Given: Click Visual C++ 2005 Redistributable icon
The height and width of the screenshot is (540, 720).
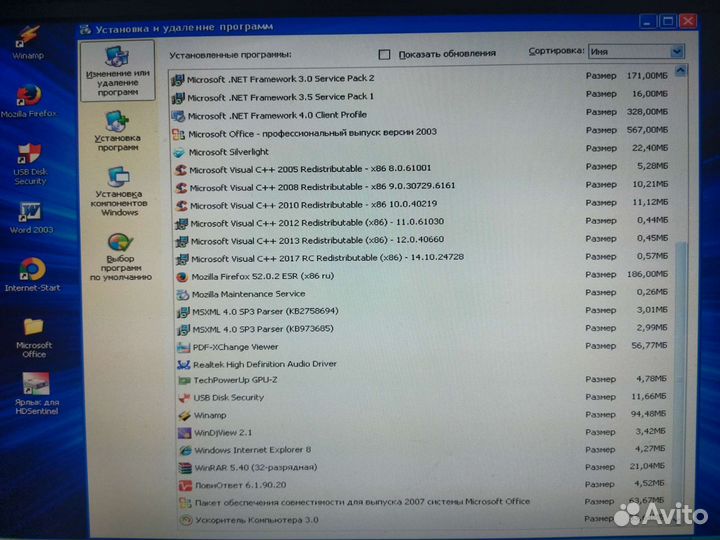Looking at the screenshot, I should (x=180, y=170).
